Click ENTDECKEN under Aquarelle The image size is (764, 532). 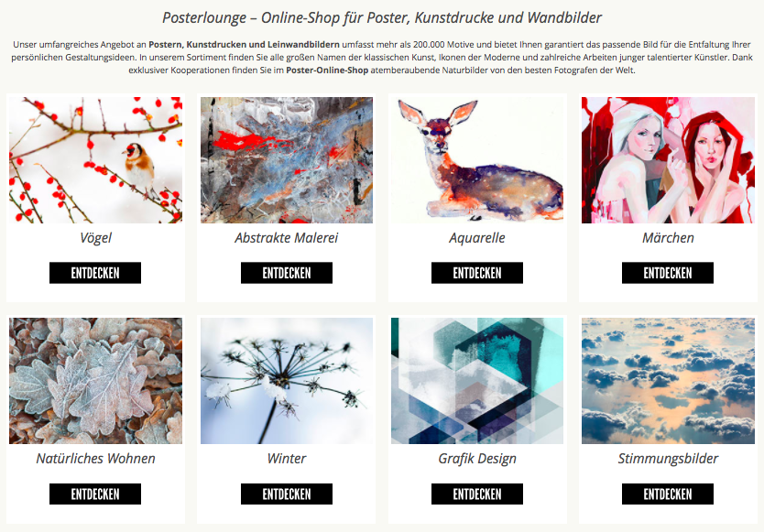click(477, 273)
